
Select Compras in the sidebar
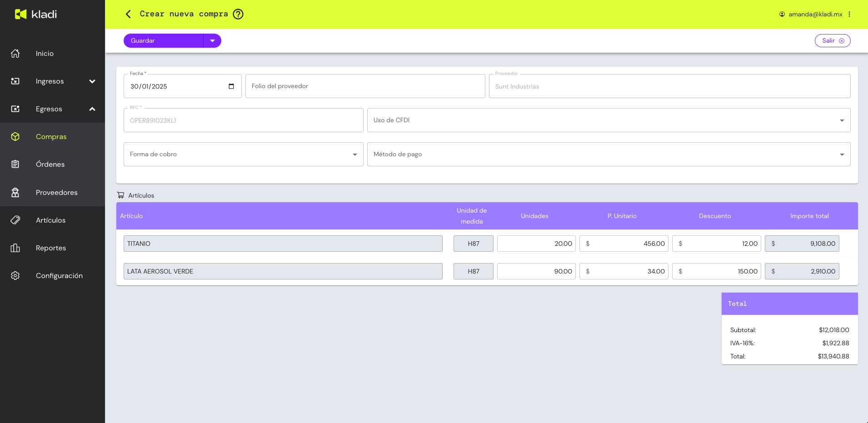pos(52,137)
